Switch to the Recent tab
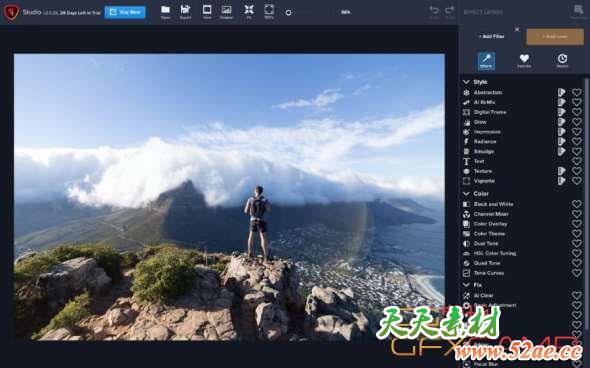Image resolution: width=590 pixels, height=368 pixels. coord(562,61)
